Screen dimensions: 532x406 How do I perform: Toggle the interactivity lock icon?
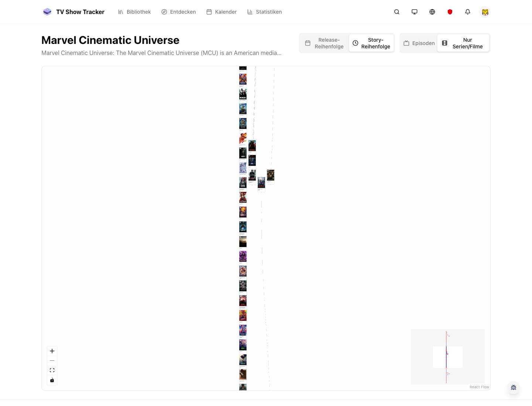[52, 380]
